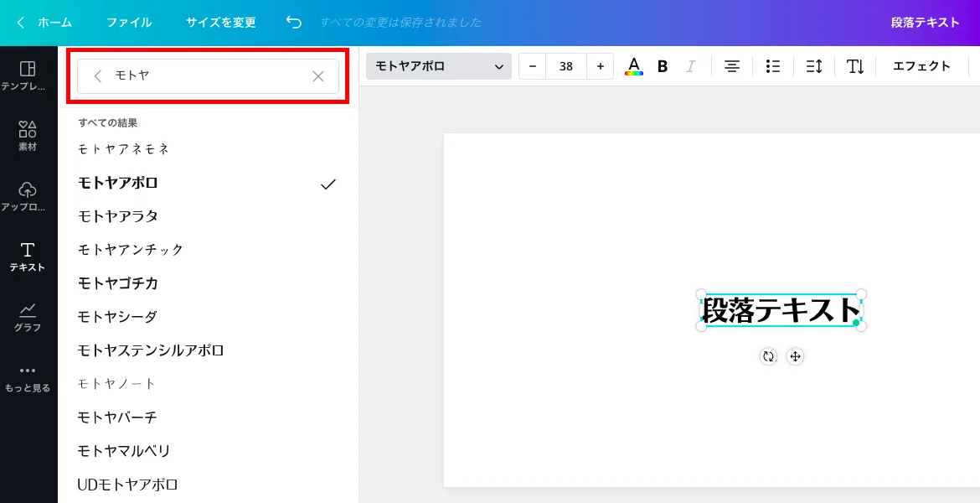Open the エフェクト effects panel

point(921,66)
